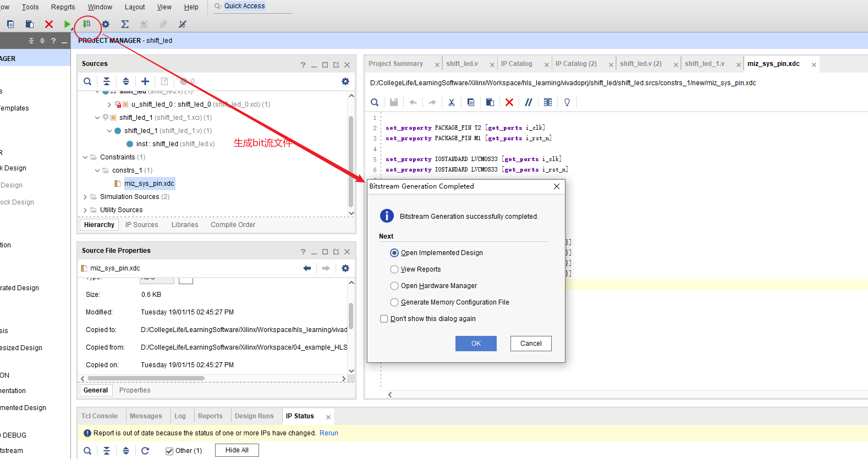
Task: Click the lightbulb icon in editor toolbar
Action: pyautogui.click(x=567, y=102)
